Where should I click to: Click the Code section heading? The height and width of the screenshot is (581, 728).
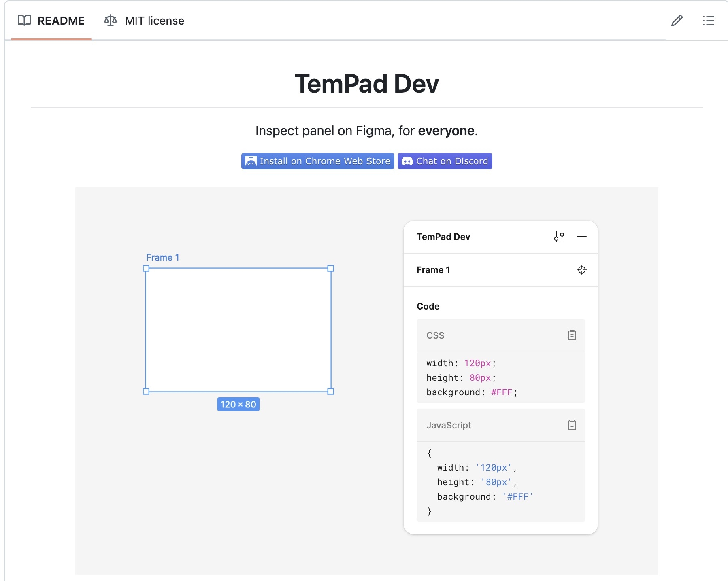[x=428, y=306]
